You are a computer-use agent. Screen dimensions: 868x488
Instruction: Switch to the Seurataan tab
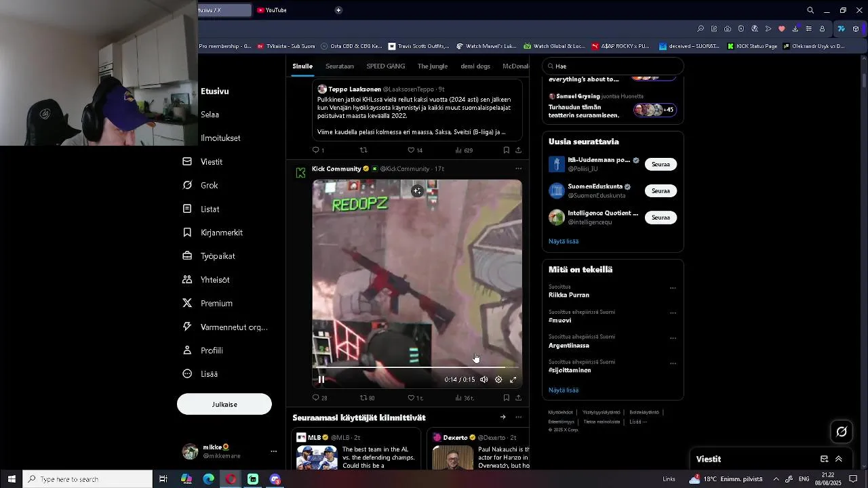click(x=340, y=66)
